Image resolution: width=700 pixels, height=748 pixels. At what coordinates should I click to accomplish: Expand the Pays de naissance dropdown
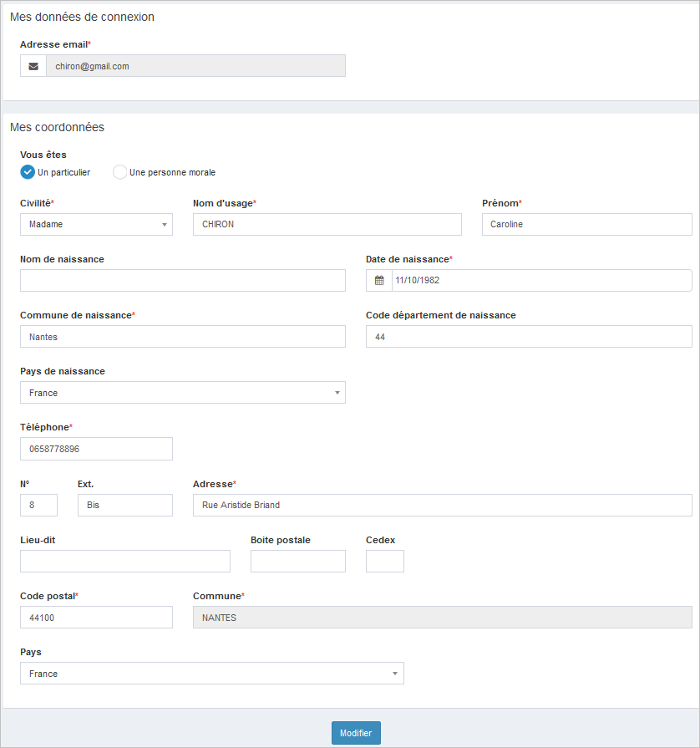[x=182, y=393]
